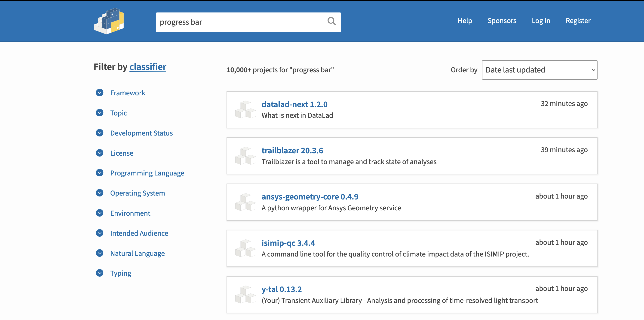The height and width of the screenshot is (320, 644).
Task: Expand the Environment filter chevron
Action: pos(100,213)
